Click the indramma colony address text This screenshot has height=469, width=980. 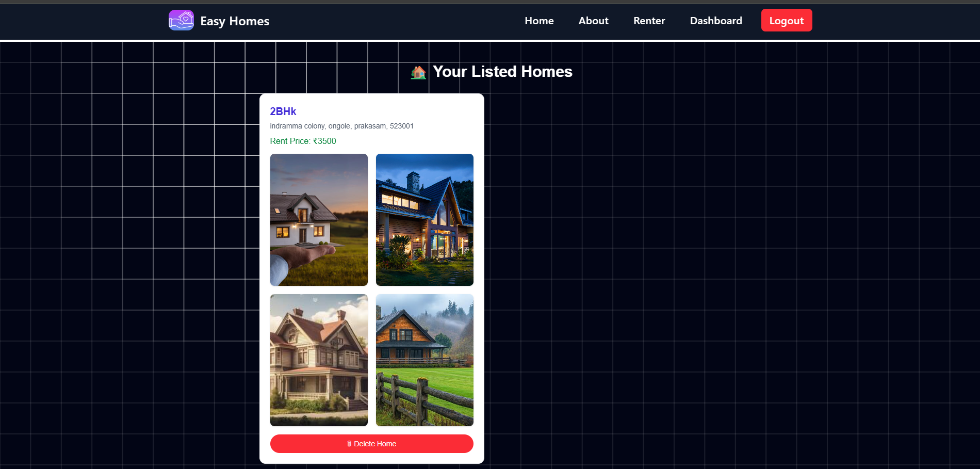(x=341, y=126)
